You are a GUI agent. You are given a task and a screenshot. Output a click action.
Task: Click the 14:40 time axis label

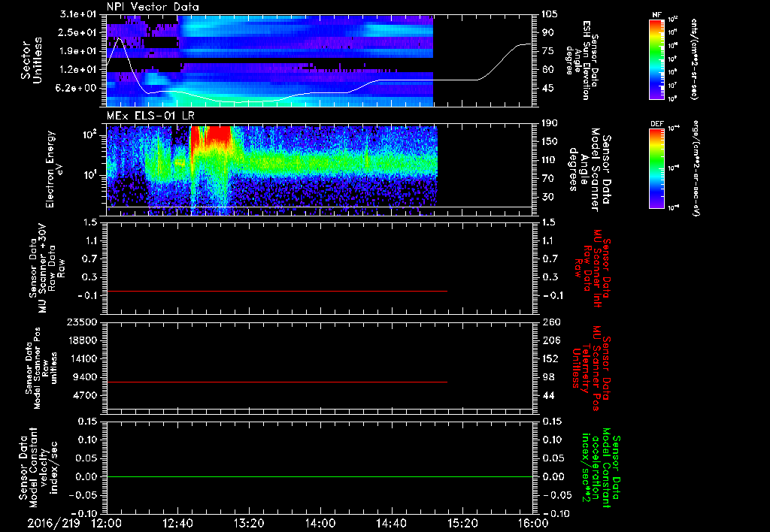[391, 523]
